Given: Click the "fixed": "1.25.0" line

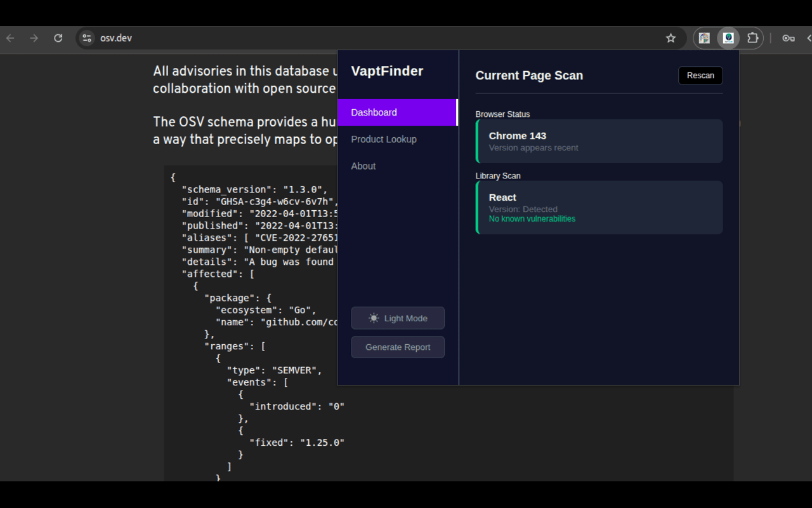Looking at the screenshot, I should [x=297, y=443].
